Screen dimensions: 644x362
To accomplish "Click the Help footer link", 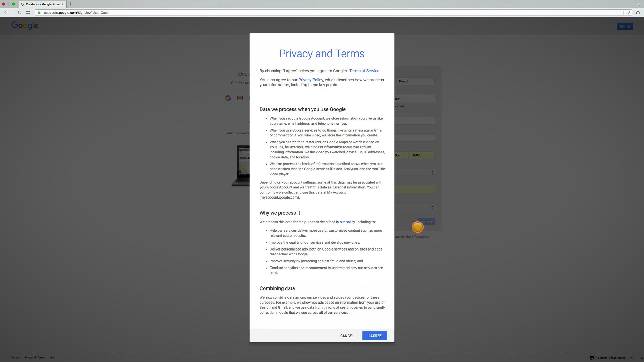I will pos(53,357).
